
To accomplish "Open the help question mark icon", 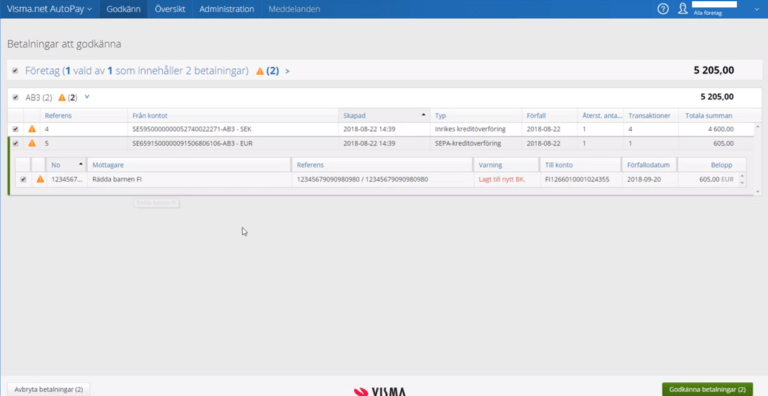I will (x=663, y=9).
